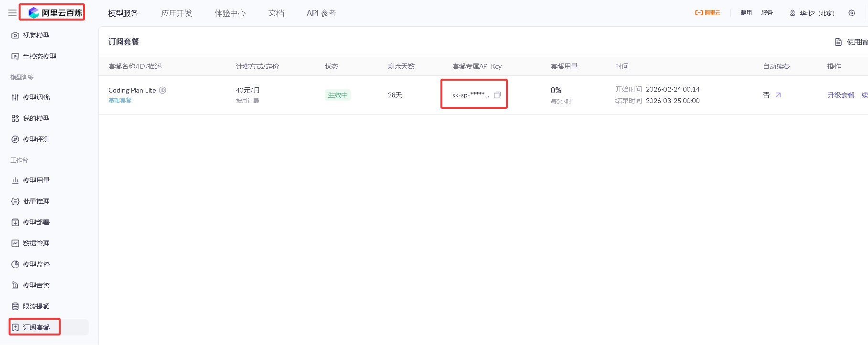868x345 pixels.
Task: Click the 基础套餐 link
Action: [x=120, y=100]
